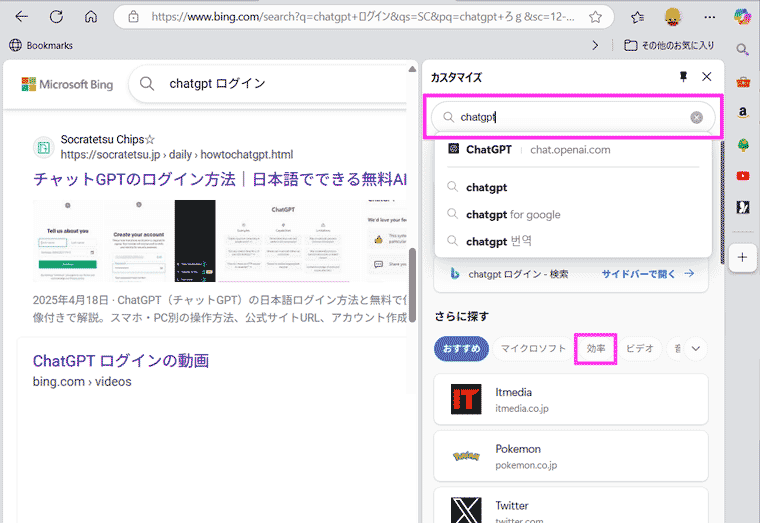Click the bing.com › videos text
The image size is (760, 523).
(82, 382)
